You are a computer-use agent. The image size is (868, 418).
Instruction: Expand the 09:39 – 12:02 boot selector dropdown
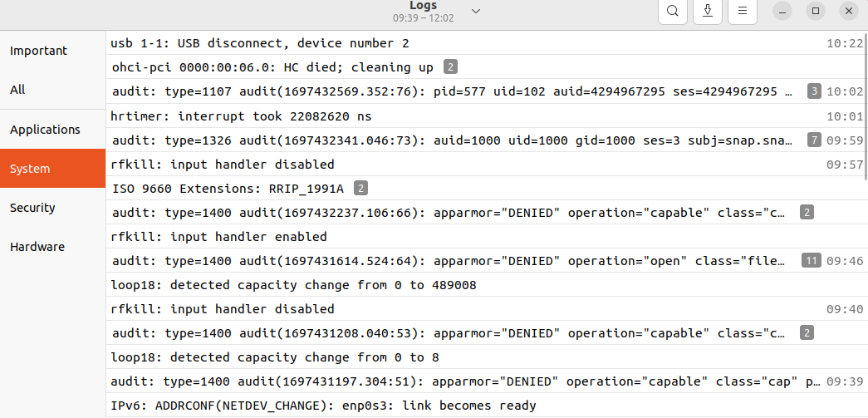476,11
